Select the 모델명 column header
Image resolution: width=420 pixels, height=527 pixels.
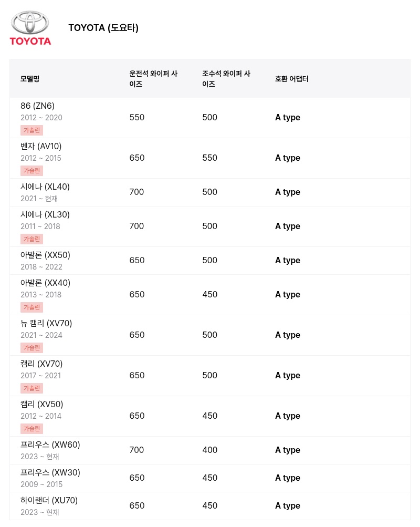pos(30,79)
